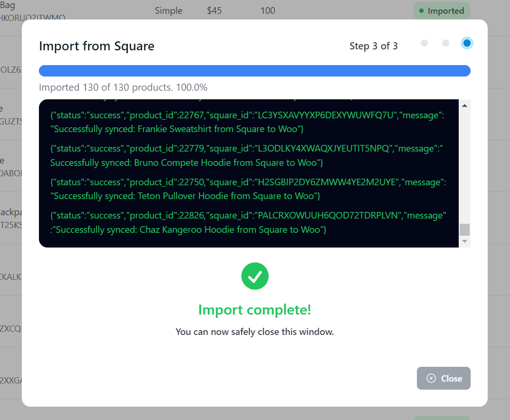Click the log scrollbar up arrow
Viewport: 510px width, 420px height.
pyautogui.click(x=464, y=105)
